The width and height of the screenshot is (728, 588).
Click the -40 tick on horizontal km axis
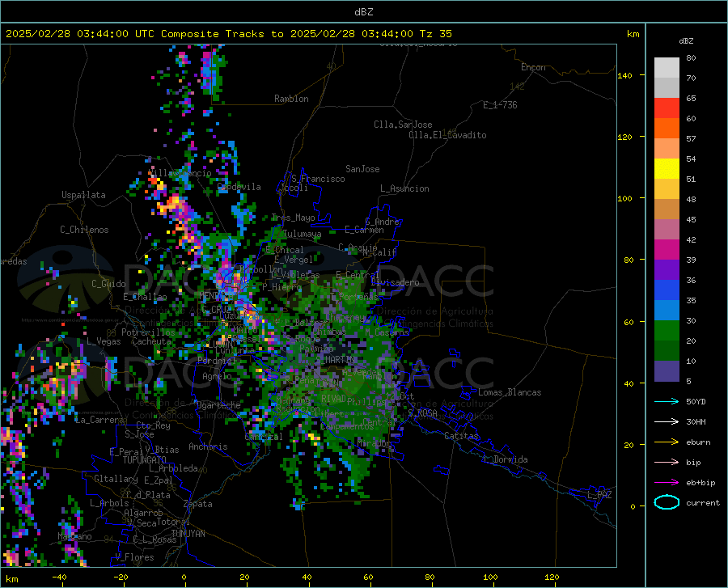(x=59, y=577)
